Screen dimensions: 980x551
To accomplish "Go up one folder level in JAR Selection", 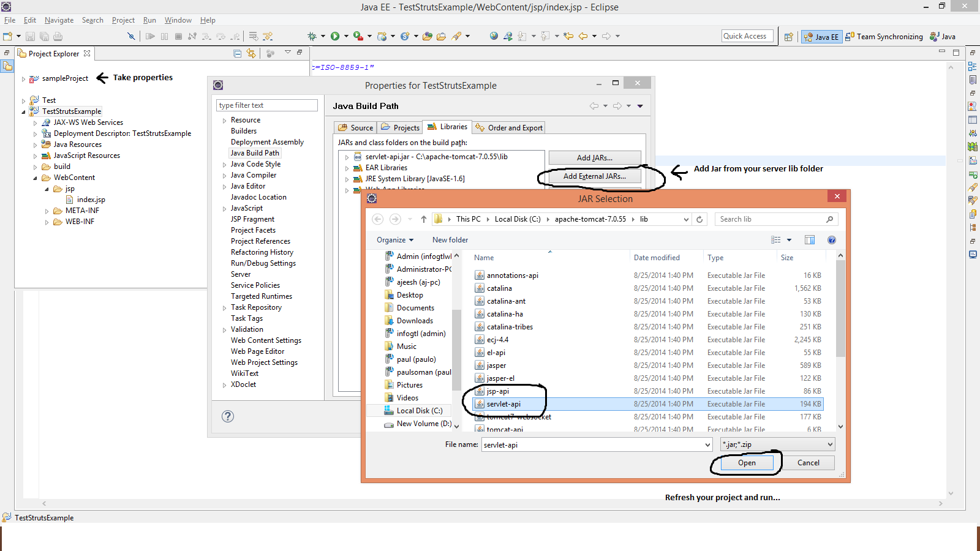I will [x=423, y=219].
